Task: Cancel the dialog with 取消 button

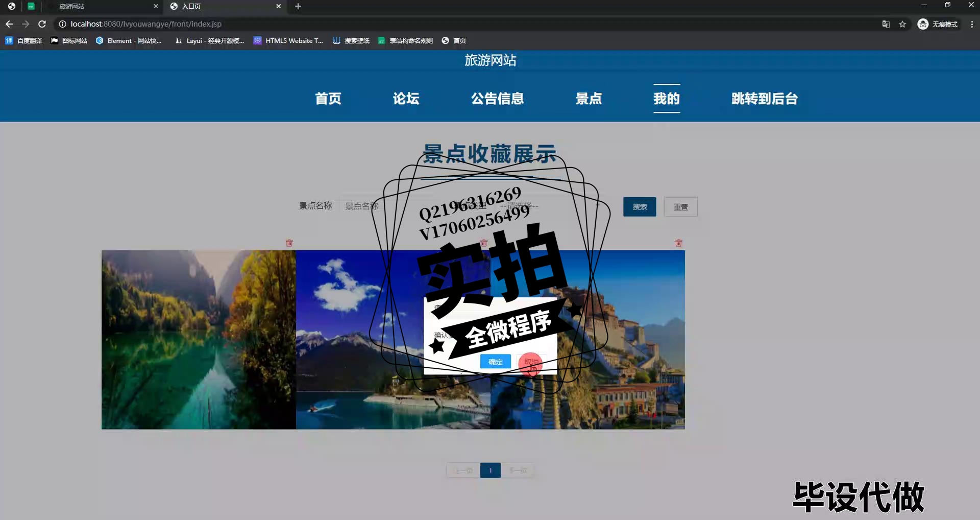Action: [x=531, y=362]
